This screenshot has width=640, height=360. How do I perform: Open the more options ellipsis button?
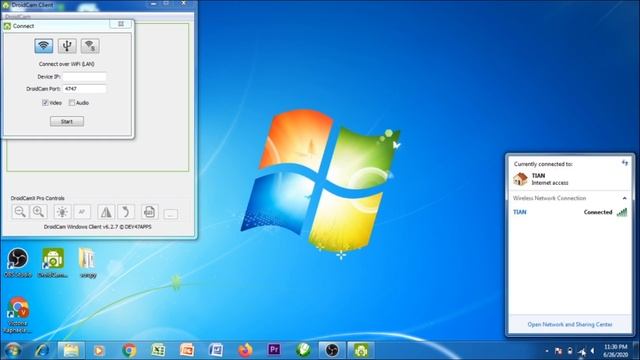[171, 214]
